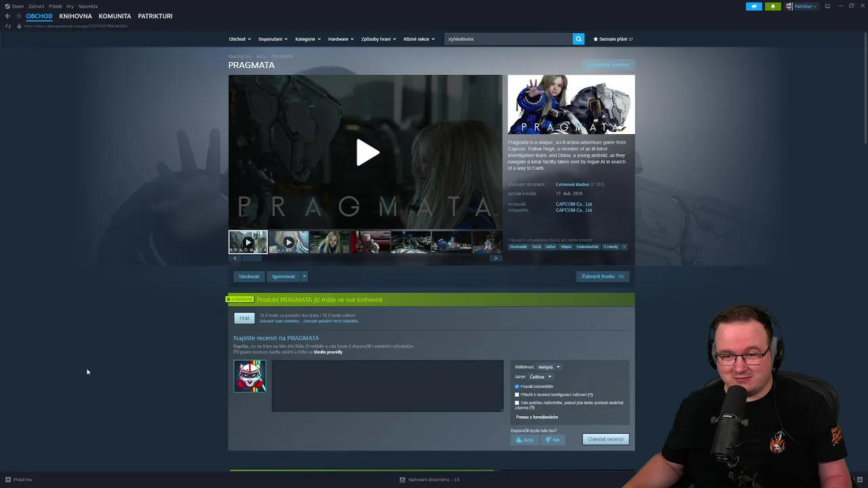Screen dimensions: 868x488
Task: Open Extrémně kladné reviews link
Action: pyautogui.click(x=572, y=184)
